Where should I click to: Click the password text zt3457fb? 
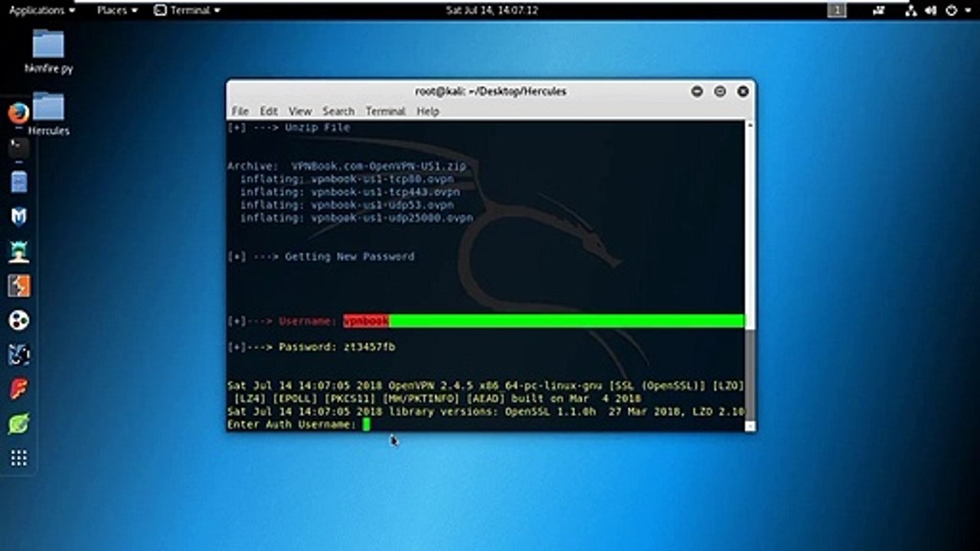pos(369,347)
